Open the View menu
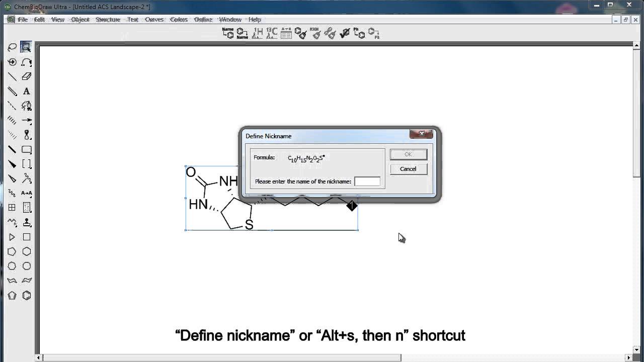Image resolution: width=644 pixels, height=362 pixels. [58, 20]
